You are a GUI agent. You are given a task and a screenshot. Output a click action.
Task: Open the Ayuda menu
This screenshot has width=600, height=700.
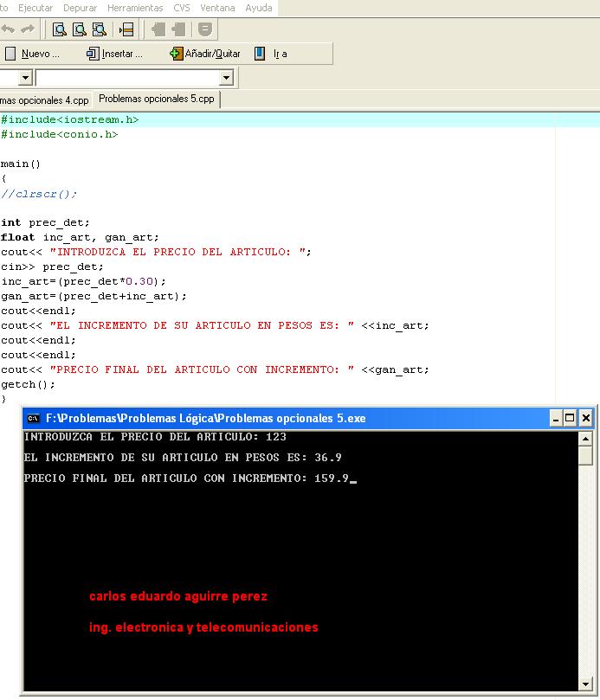click(x=259, y=8)
